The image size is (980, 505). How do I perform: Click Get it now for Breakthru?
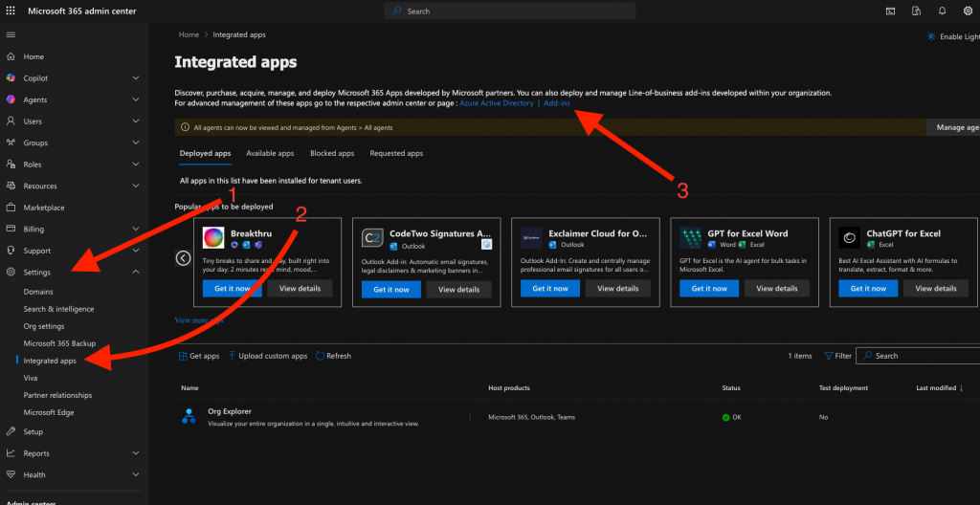click(x=233, y=289)
